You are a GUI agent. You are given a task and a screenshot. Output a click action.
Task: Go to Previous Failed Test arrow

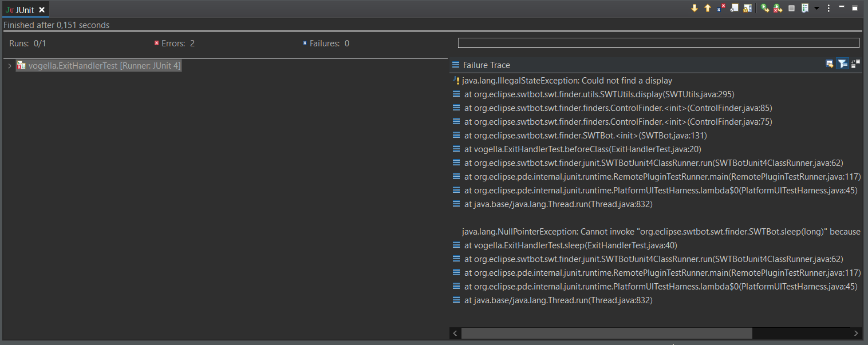click(x=708, y=8)
